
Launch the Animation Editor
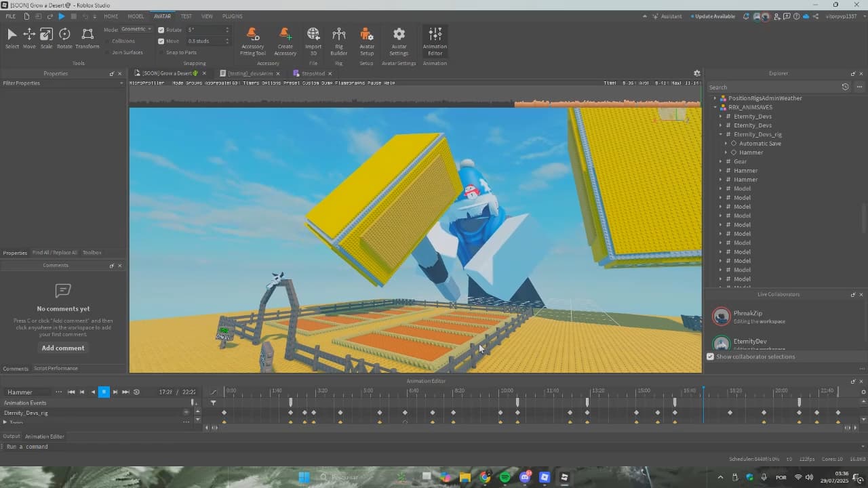[x=435, y=41]
